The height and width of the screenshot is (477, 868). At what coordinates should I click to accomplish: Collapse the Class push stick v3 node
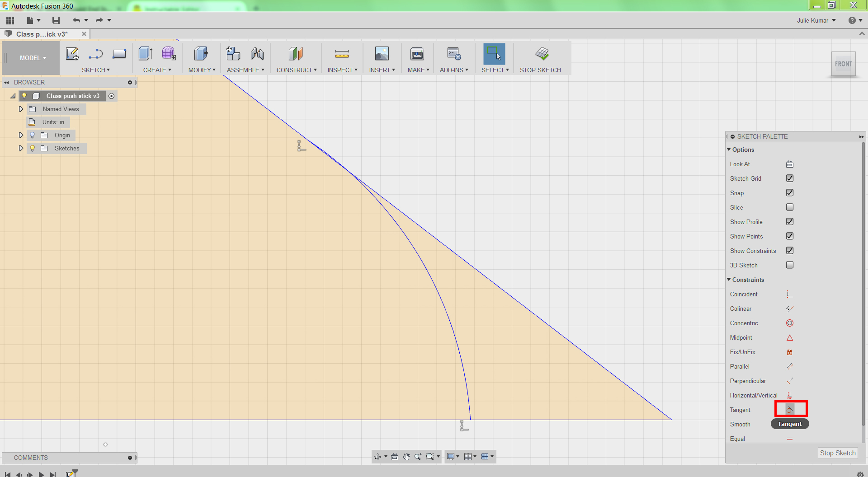(x=13, y=96)
